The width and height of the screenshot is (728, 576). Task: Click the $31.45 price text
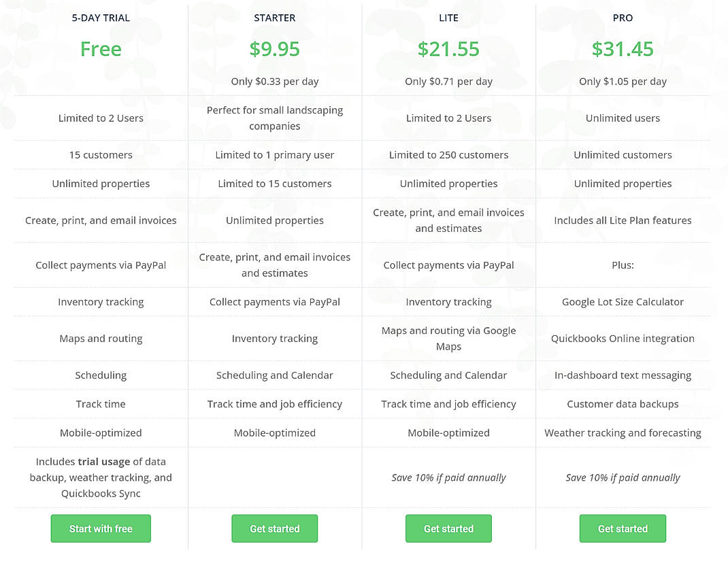[x=623, y=48]
